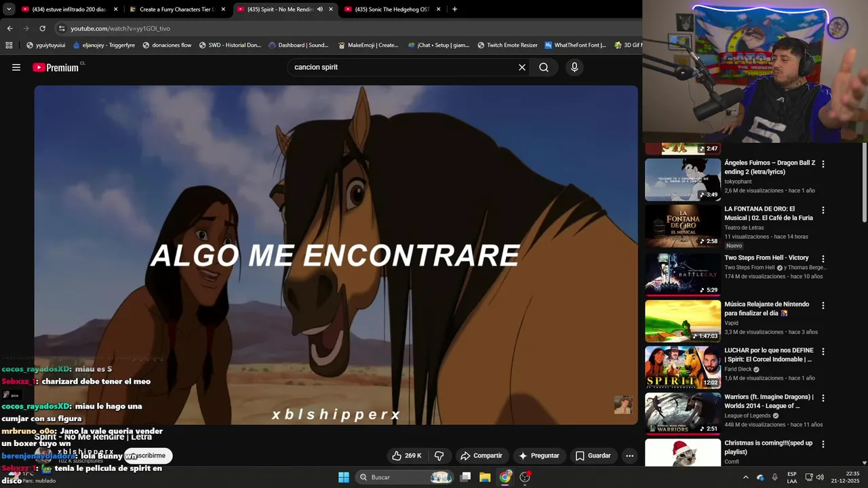Open options for Two Steps From Hell video
Viewport: 868px width, 488px height.
click(823, 259)
